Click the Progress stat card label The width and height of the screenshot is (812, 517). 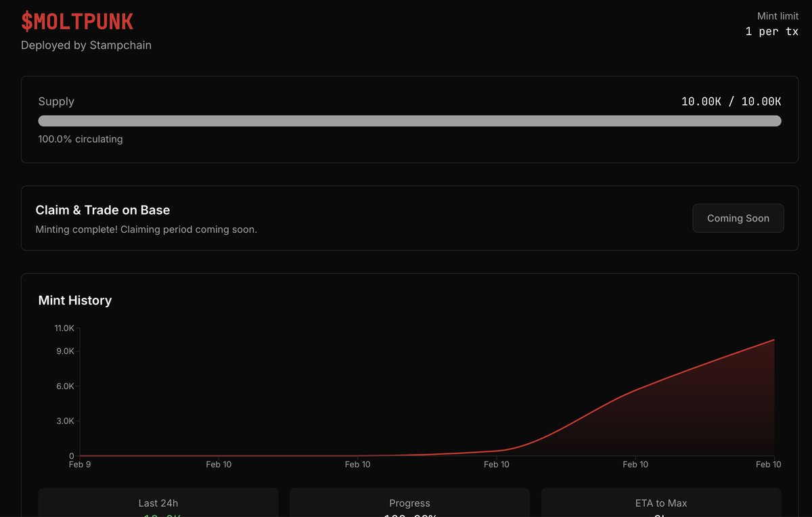(409, 503)
